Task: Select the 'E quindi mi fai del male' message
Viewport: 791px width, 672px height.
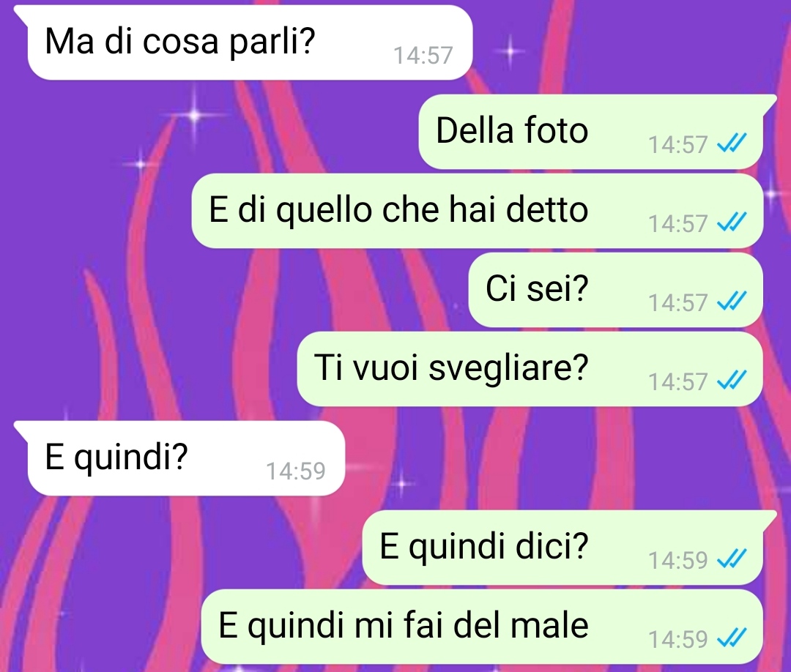Action: (482, 627)
